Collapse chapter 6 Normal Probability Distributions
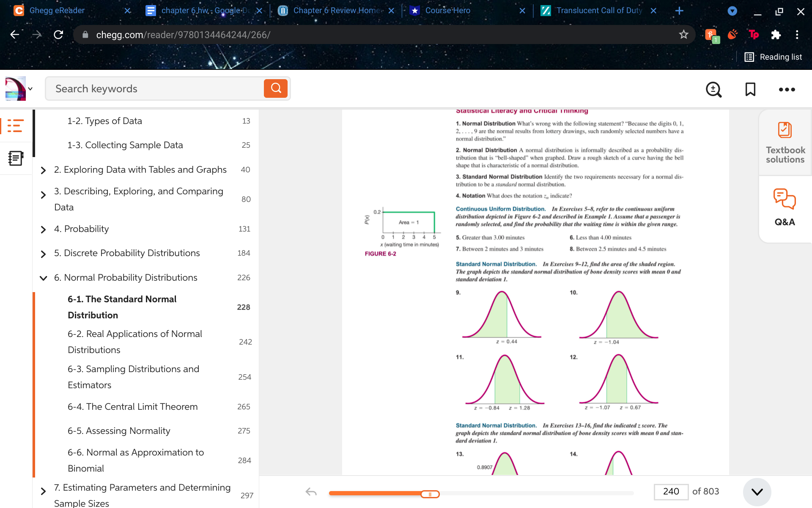This screenshot has height=508, width=812. coord(43,278)
